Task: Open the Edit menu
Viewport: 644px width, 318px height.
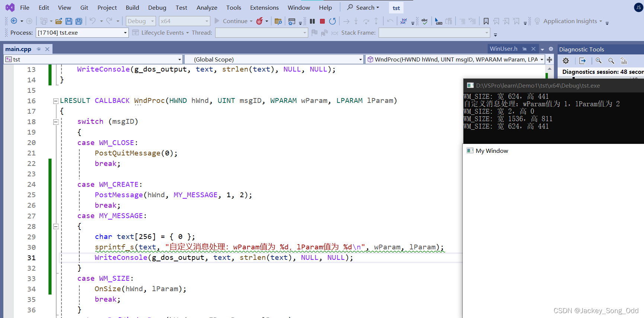Action: [44, 7]
